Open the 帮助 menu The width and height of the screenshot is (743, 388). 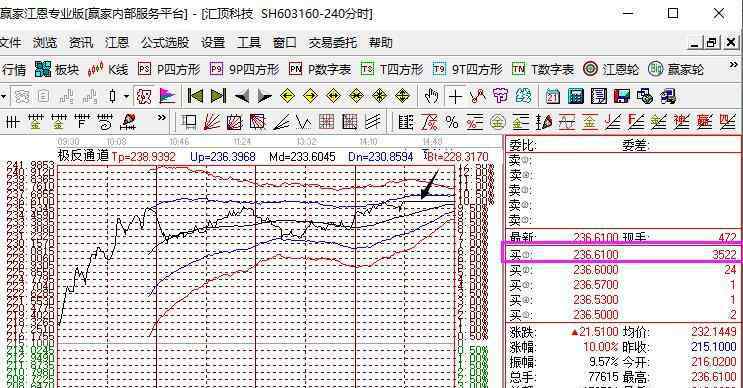(381, 43)
